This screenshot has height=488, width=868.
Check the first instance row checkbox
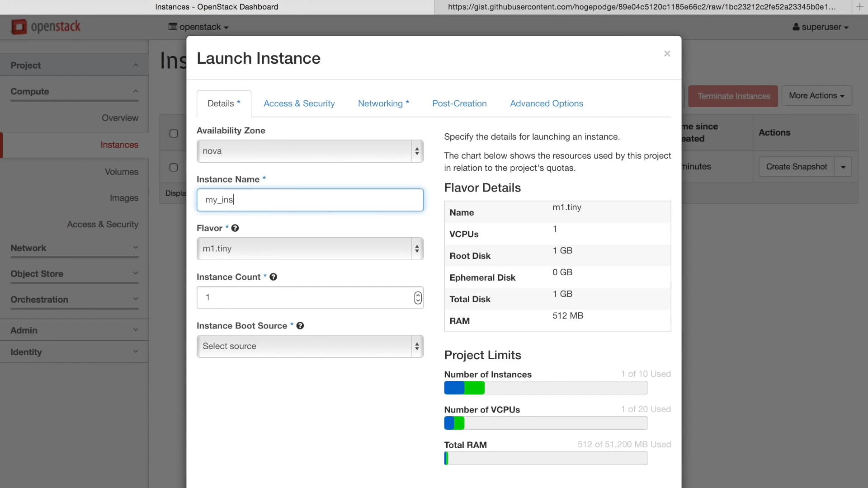click(x=174, y=168)
